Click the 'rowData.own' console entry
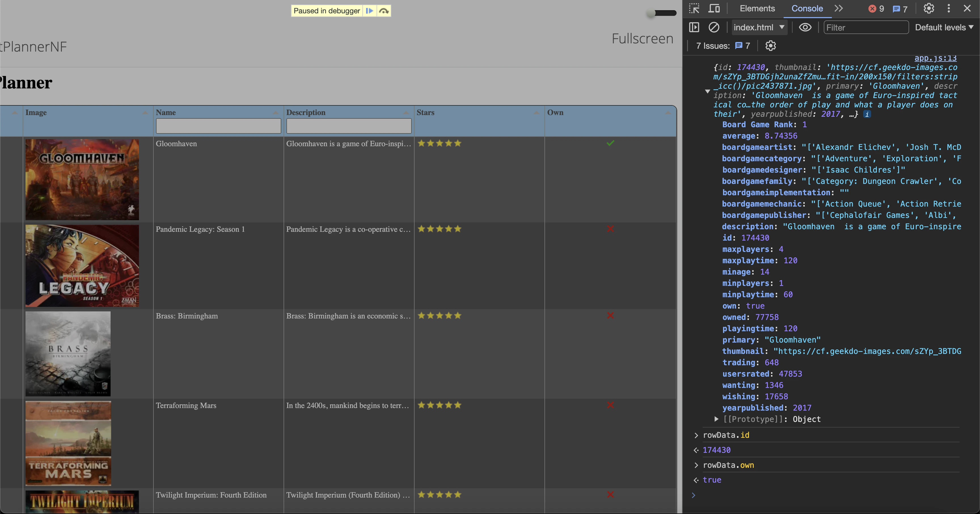 click(x=728, y=465)
